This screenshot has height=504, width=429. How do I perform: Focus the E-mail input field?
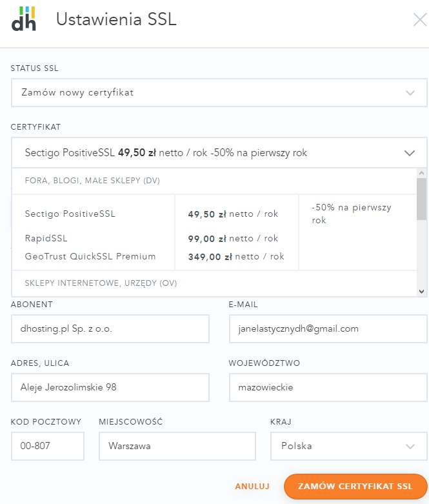(x=328, y=329)
